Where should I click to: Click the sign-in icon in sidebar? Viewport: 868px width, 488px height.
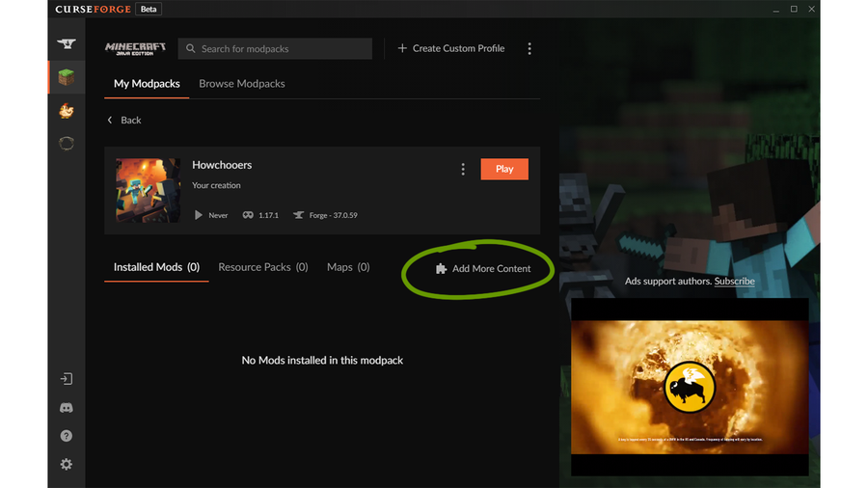[x=67, y=379]
